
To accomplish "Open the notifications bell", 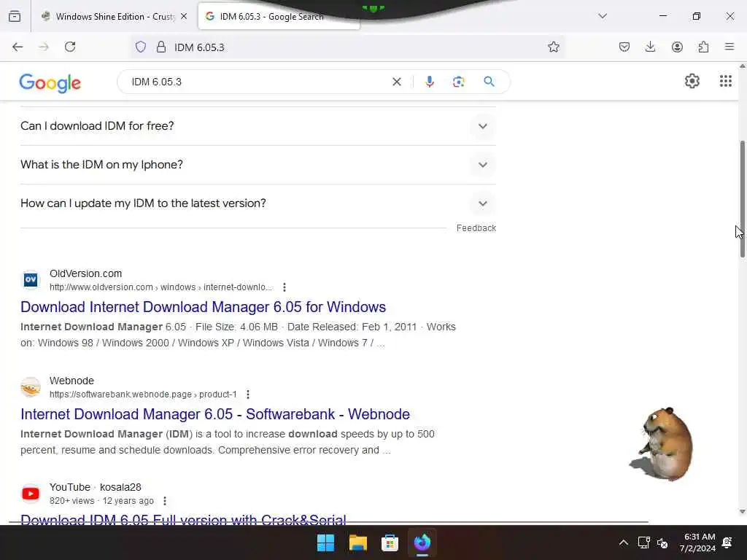I will [x=727, y=542].
